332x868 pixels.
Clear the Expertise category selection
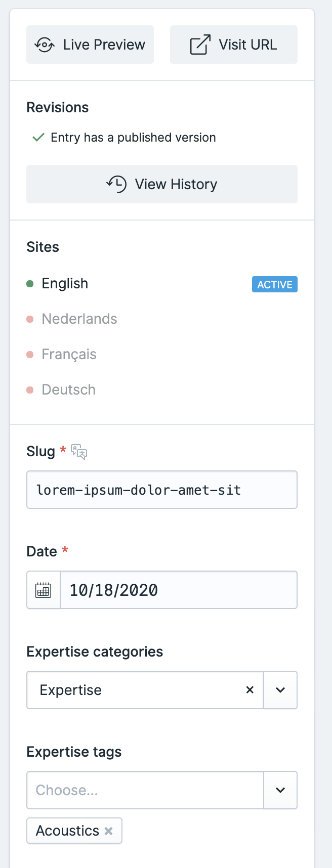point(250,690)
